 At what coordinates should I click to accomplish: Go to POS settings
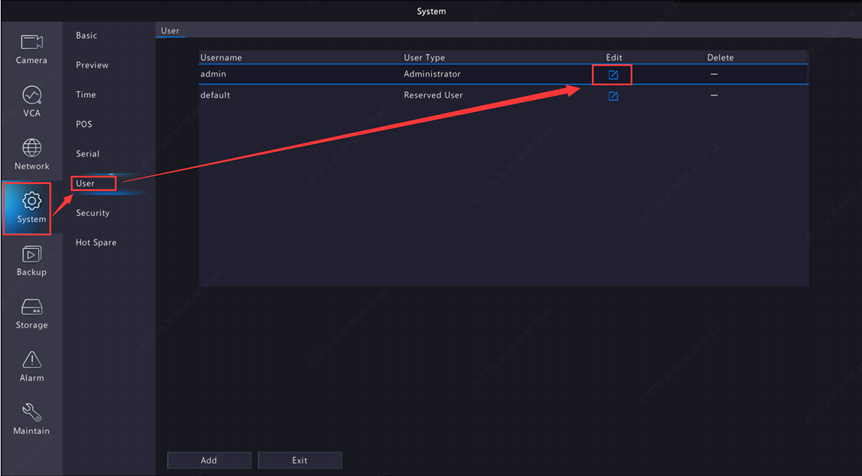pos(84,125)
